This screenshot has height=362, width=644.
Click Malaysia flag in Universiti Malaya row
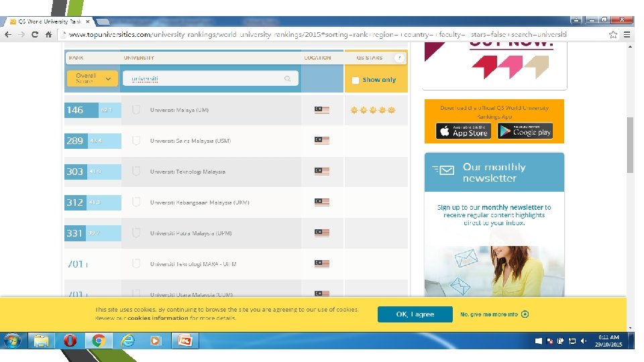[x=322, y=109]
